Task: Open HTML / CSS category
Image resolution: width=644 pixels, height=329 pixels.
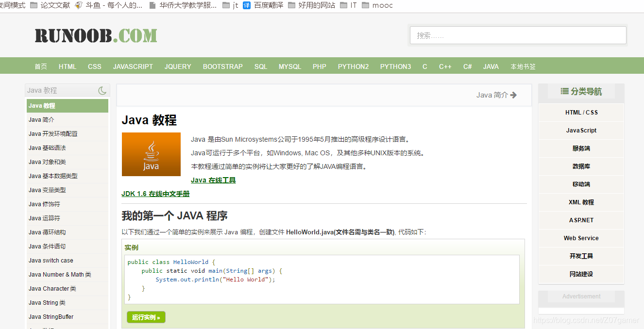Action: pyautogui.click(x=581, y=113)
